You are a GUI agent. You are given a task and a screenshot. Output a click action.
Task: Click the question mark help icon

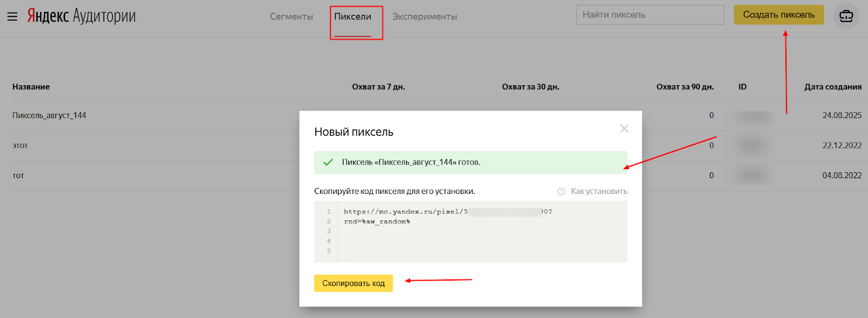(561, 191)
